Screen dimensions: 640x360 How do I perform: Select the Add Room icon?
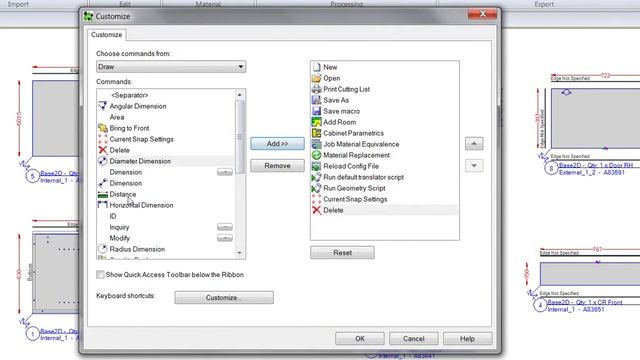(x=316, y=122)
